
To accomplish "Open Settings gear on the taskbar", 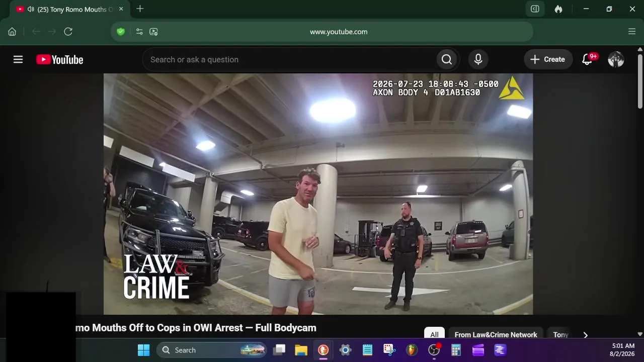I will tap(346, 350).
